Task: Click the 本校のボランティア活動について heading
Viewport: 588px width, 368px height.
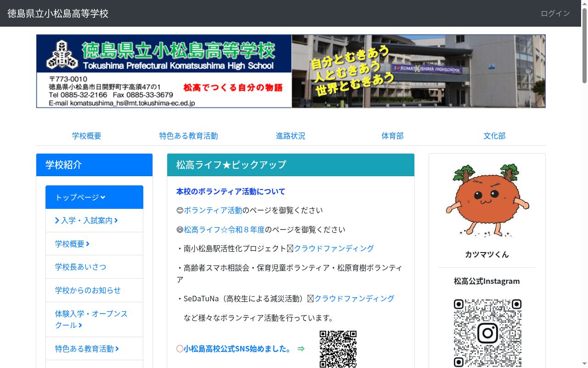Action: tap(231, 191)
